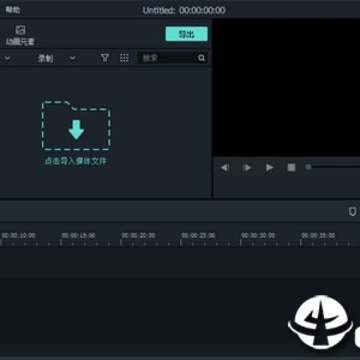Image resolution: width=360 pixels, height=360 pixels.
Task: Open the 帮助 (Help) menu
Action: pos(13,10)
